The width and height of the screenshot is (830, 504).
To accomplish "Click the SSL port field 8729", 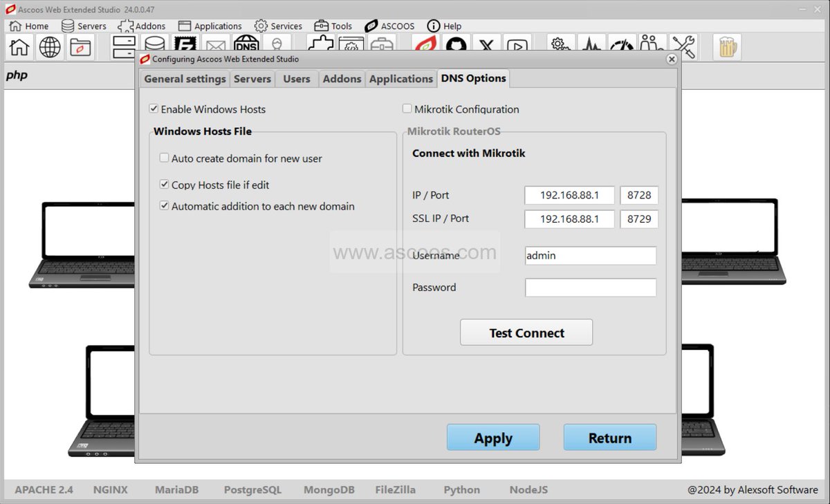I will (639, 219).
